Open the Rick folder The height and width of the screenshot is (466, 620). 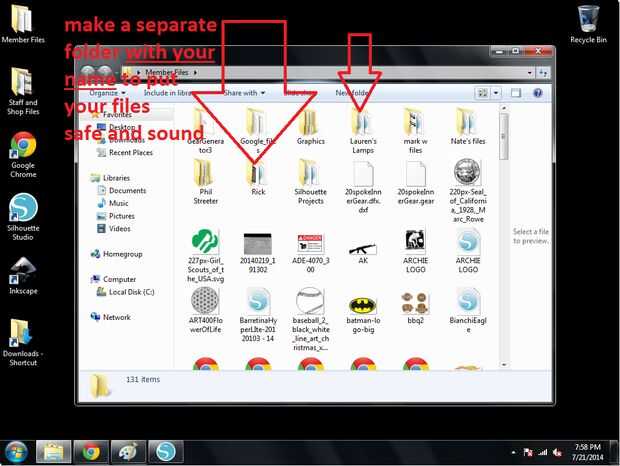click(258, 178)
